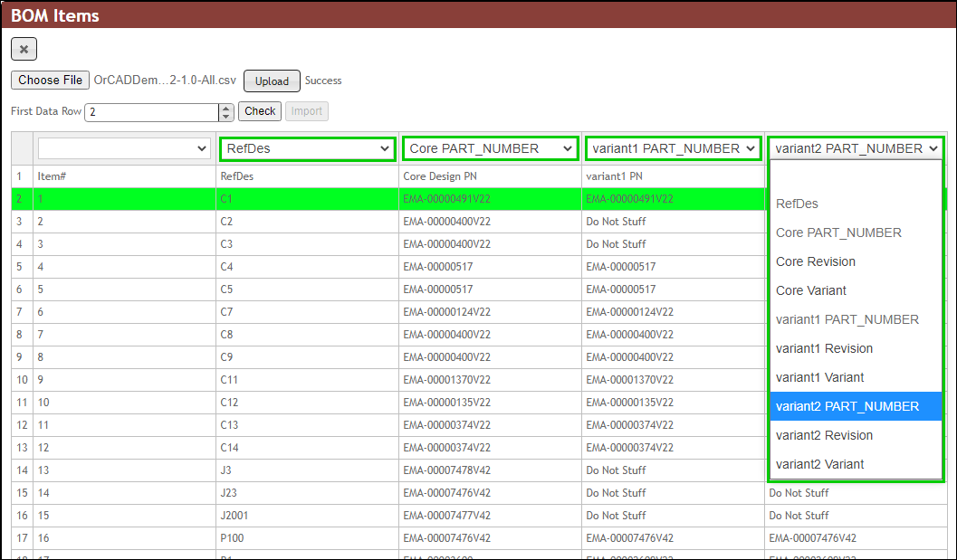Select variant1 Revision in the dropdown list
957x560 pixels.
(824, 348)
